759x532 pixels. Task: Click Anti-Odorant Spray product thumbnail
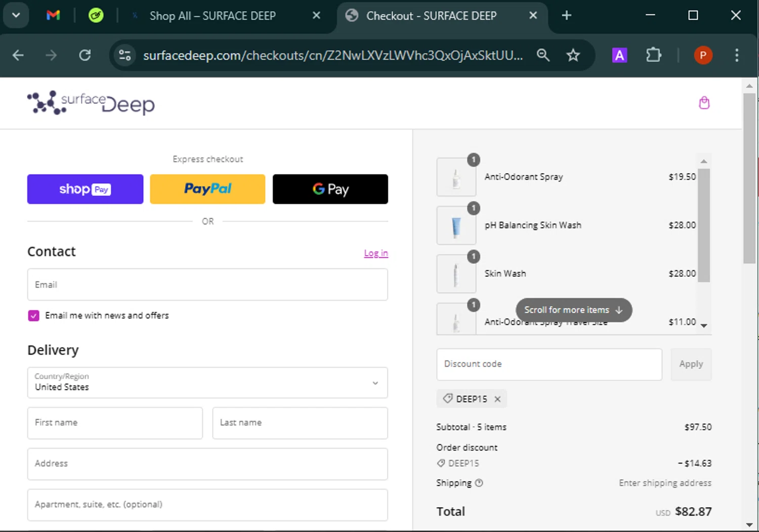click(456, 177)
